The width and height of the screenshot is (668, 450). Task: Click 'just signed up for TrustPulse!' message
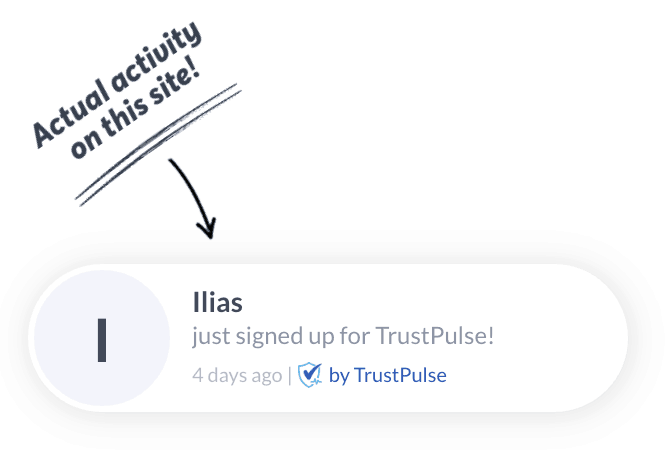coord(343,336)
